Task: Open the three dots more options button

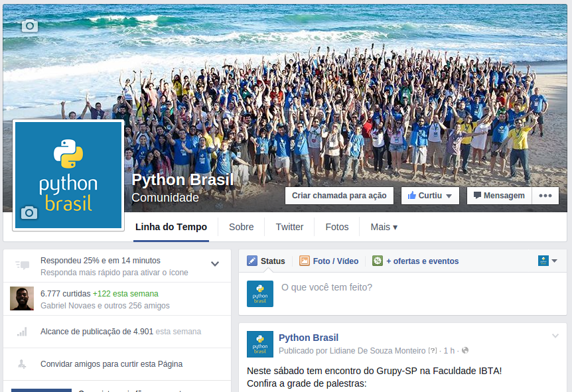Action: tap(545, 196)
